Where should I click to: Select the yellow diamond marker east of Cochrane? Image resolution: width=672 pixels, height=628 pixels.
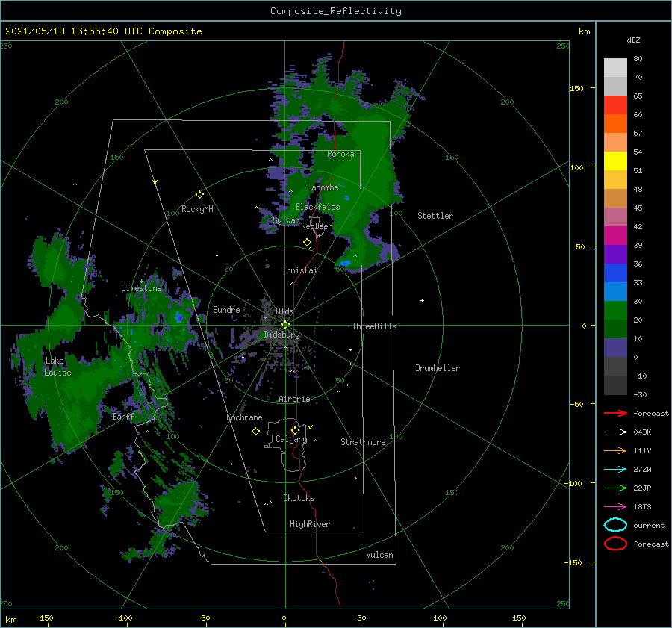coord(255,432)
